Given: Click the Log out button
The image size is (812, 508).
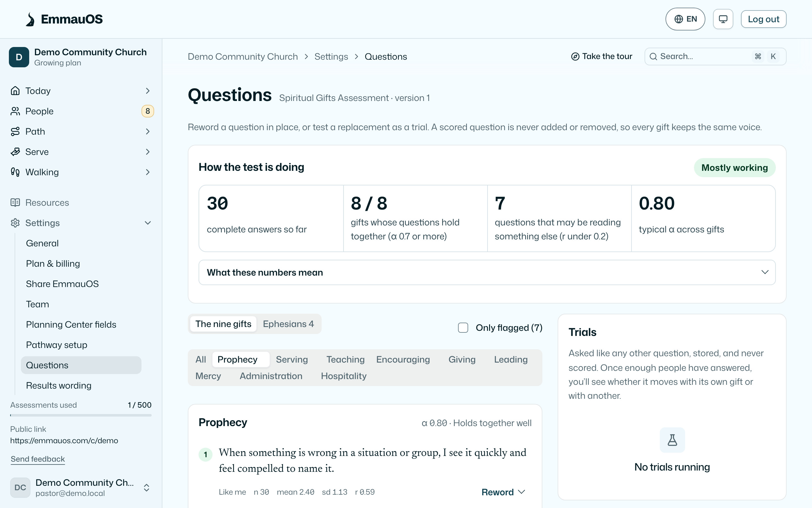Looking at the screenshot, I should point(763,19).
